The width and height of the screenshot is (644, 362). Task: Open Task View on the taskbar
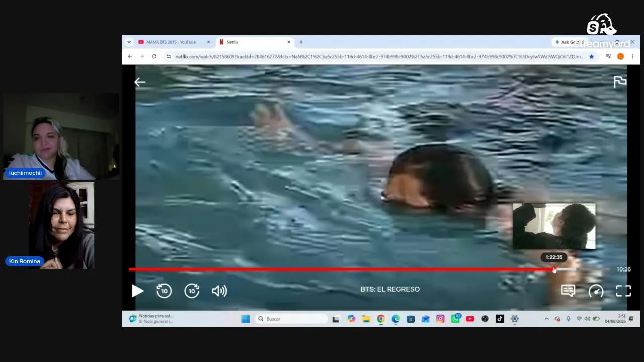[336, 319]
